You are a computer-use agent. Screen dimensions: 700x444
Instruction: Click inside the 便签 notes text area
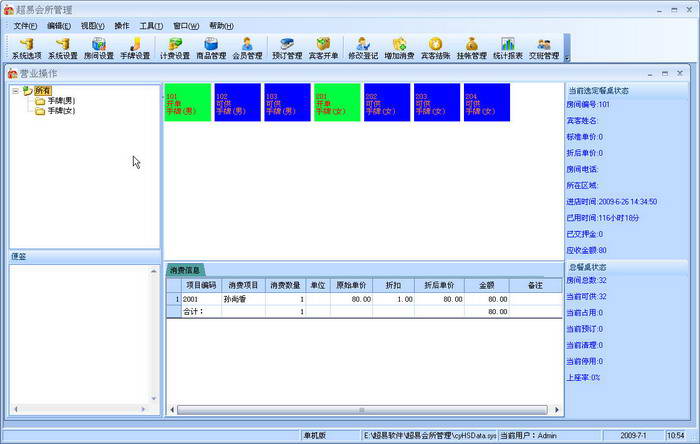tap(80, 335)
